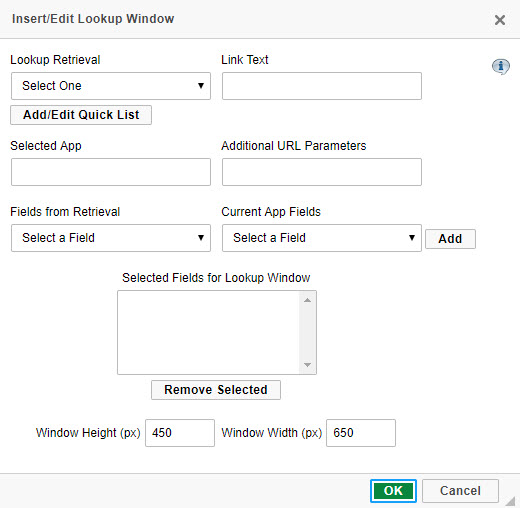Click the Window Height (px) field

[x=180, y=433]
